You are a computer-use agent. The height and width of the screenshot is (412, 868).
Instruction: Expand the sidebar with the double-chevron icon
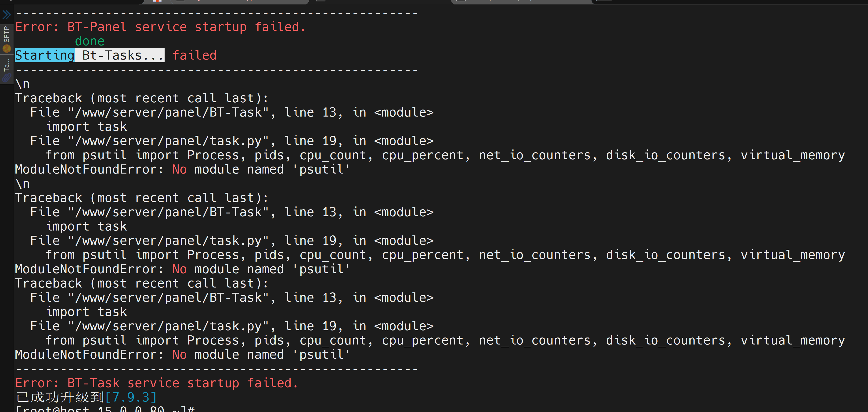pos(7,15)
